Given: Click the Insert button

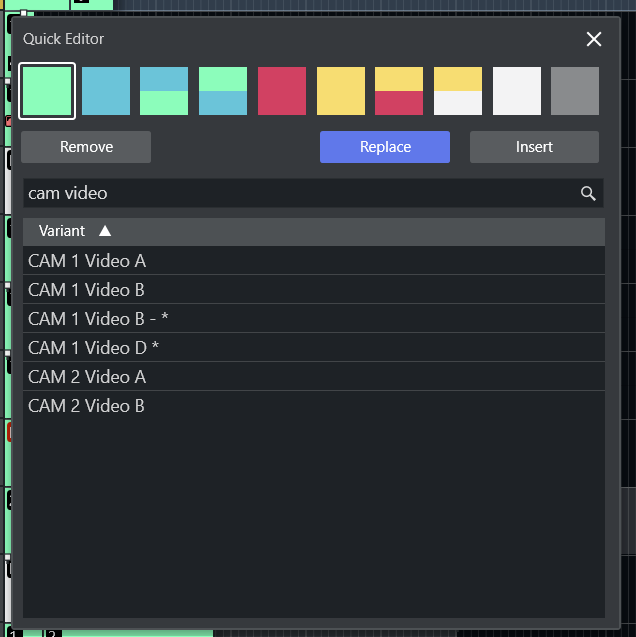Looking at the screenshot, I should 534,147.
